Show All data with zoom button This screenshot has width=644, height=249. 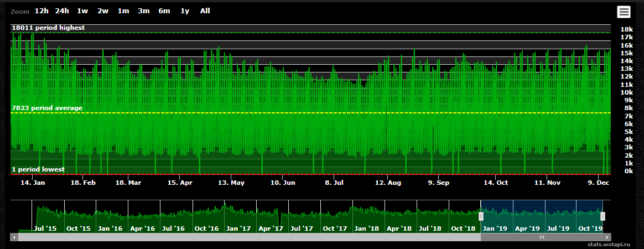tap(205, 11)
